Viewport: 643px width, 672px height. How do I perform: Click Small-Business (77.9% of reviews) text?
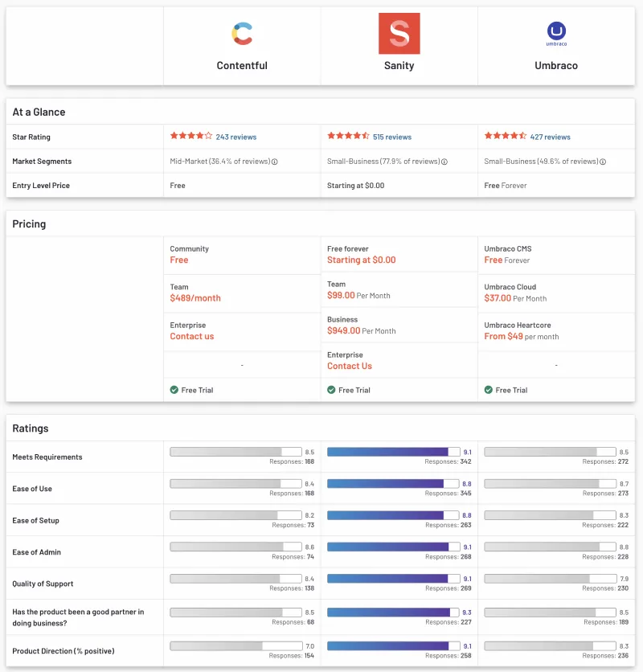point(383,162)
